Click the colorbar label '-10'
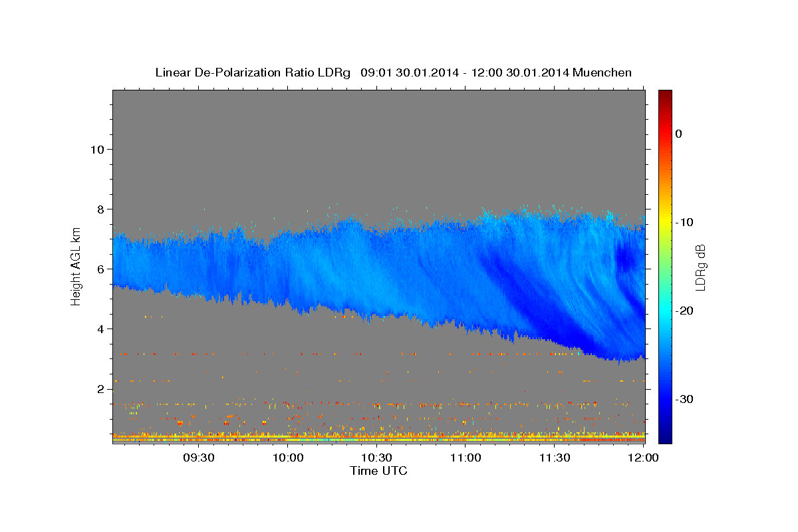 pos(684,222)
